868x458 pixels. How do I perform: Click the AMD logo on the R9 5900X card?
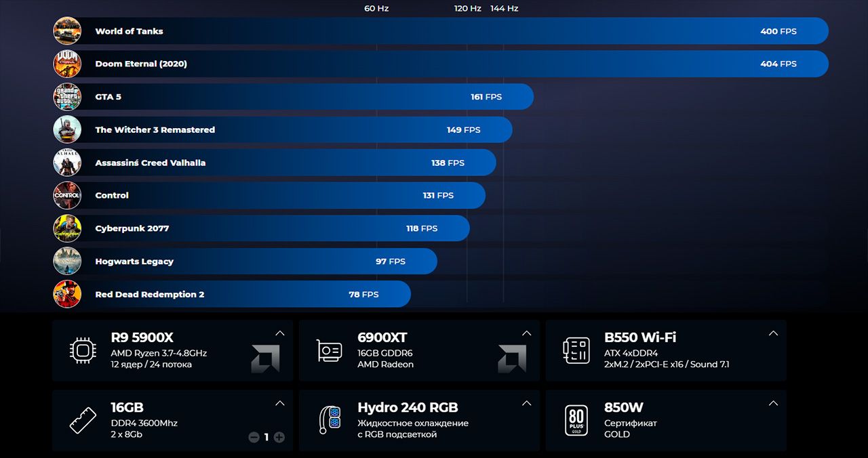(265, 359)
